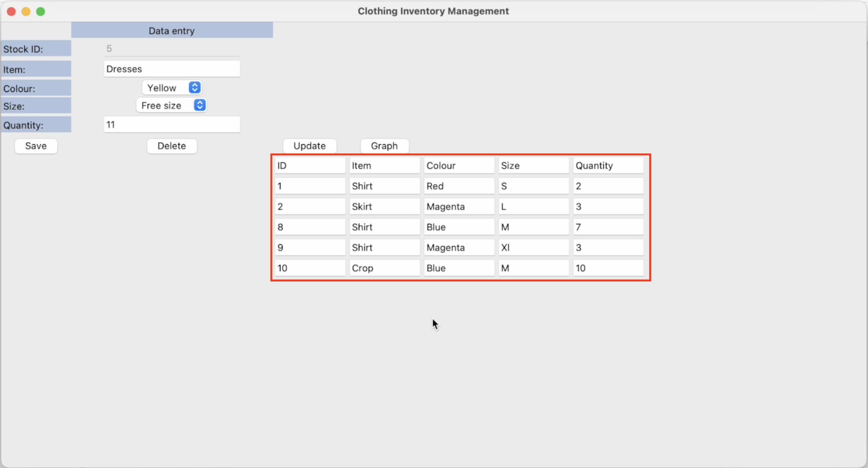Click the Update button
Image resolution: width=868 pixels, height=468 pixels.
pos(310,146)
